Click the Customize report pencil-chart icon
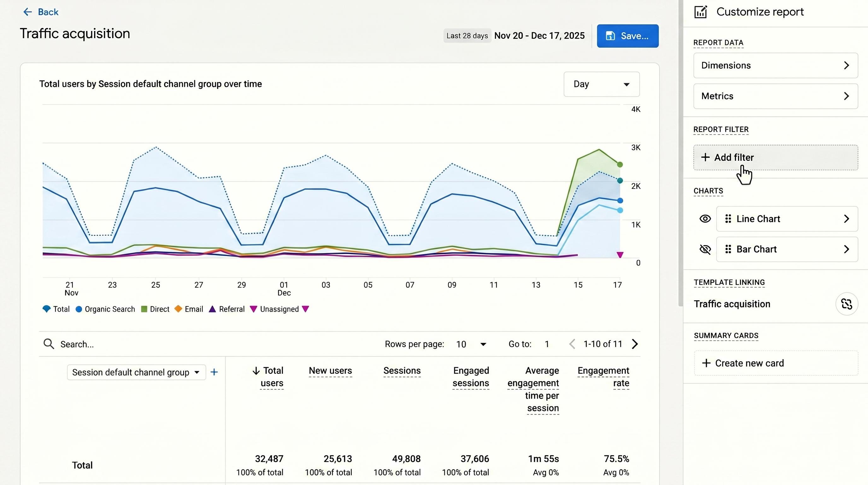This screenshot has height=485, width=868. (701, 12)
